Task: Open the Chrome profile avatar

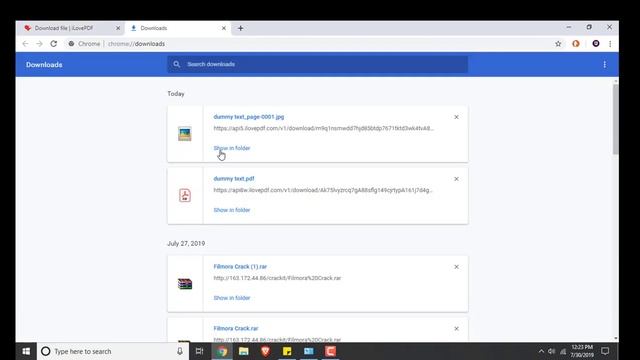Action: point(596,44)
